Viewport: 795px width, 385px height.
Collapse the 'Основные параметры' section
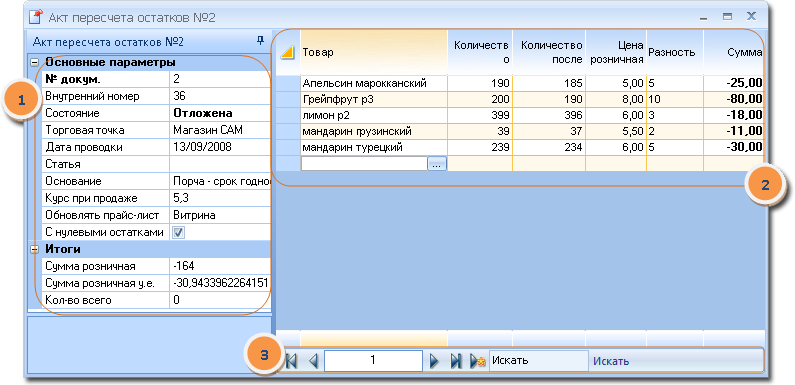click(x=35, y=63)
